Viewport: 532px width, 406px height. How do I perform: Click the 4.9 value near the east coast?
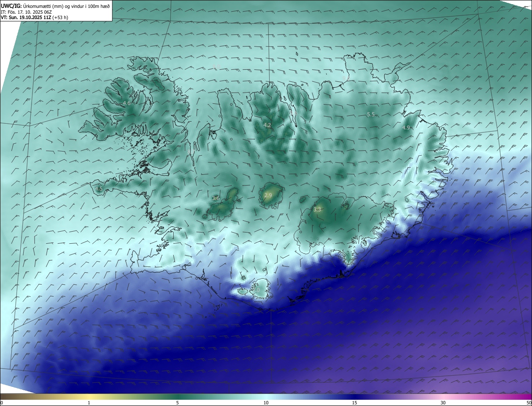coord(406,128)
